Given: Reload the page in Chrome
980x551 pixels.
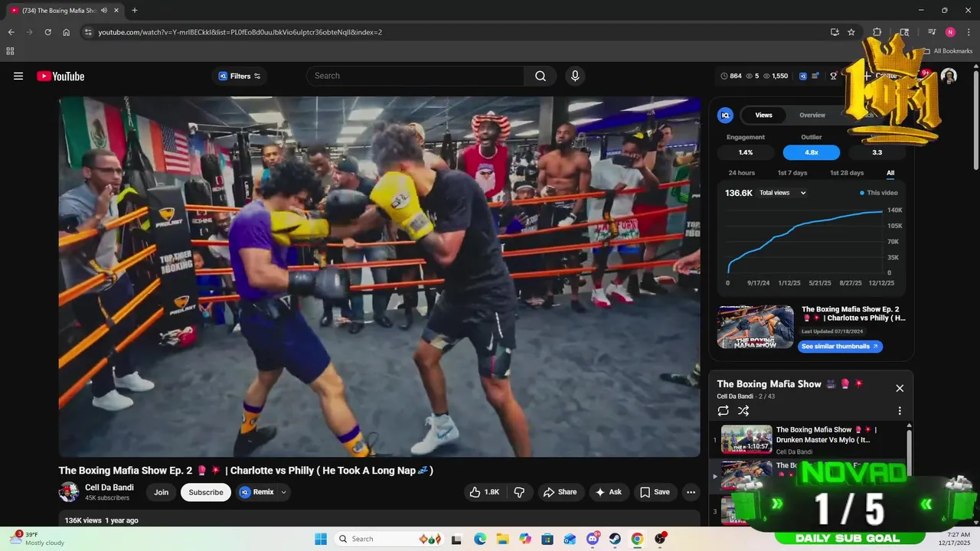Looking at the screenshot, I should pos(47,32).
